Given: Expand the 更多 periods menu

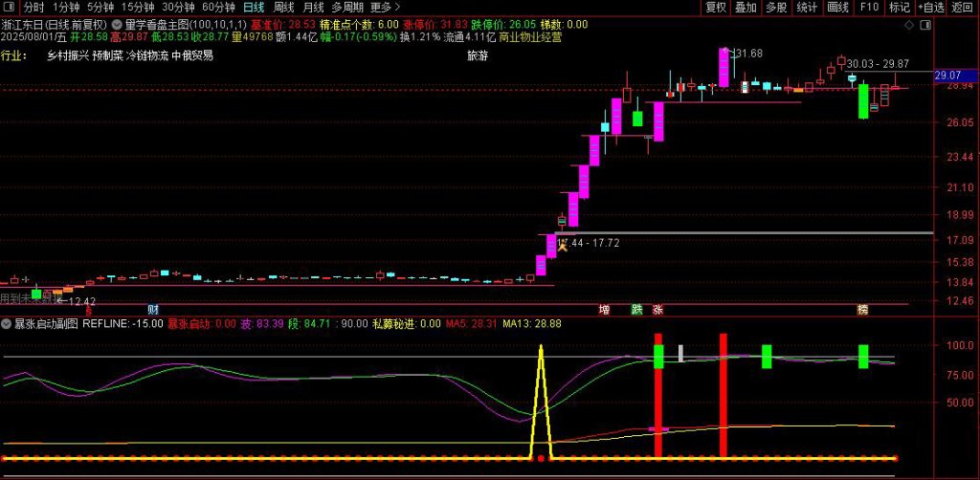Looking at the screenshot, I should click(385, 7).
